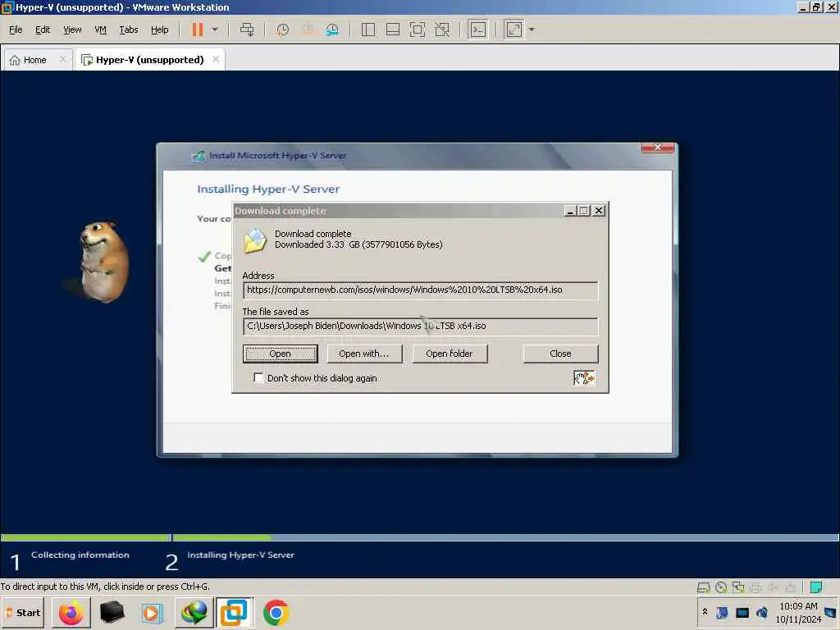Send Ctrl+Alt+Del to the virtual machine
The width and height of the screenshot is (840, 630).
(x=247, y=30)
